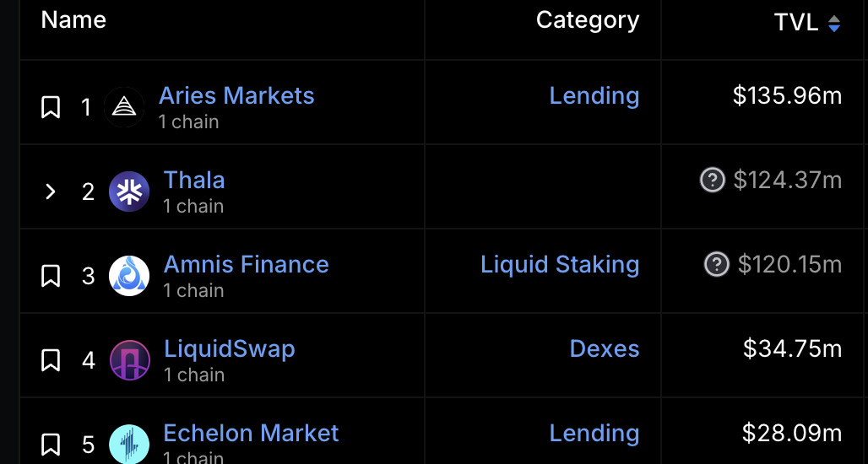Screen dimensions: 868x464
Task: Open the Aries Markets protocol link
Action: (236, 95)
